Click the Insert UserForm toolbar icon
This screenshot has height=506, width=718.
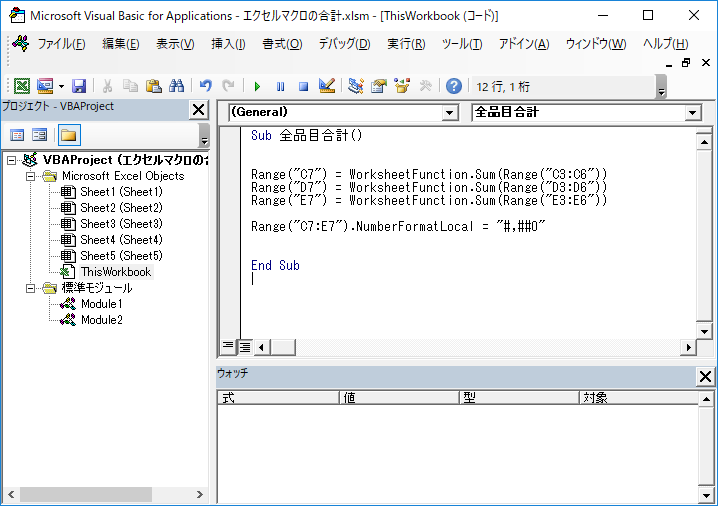[45, 86]
